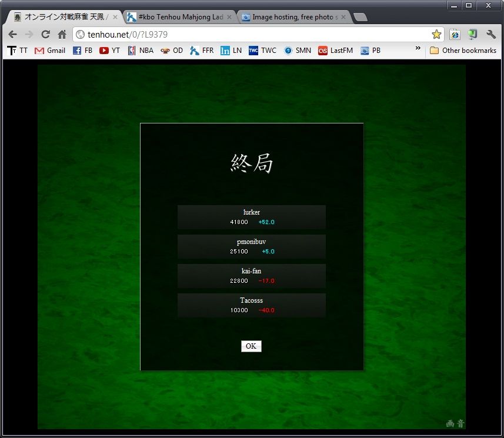Open the NBA bookmark

141,51
